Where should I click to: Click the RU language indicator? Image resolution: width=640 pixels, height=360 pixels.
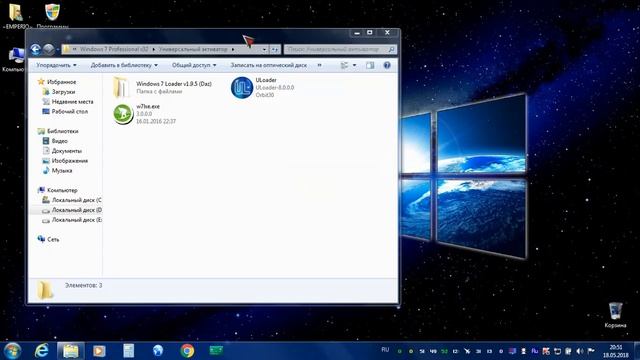point(385,350)
